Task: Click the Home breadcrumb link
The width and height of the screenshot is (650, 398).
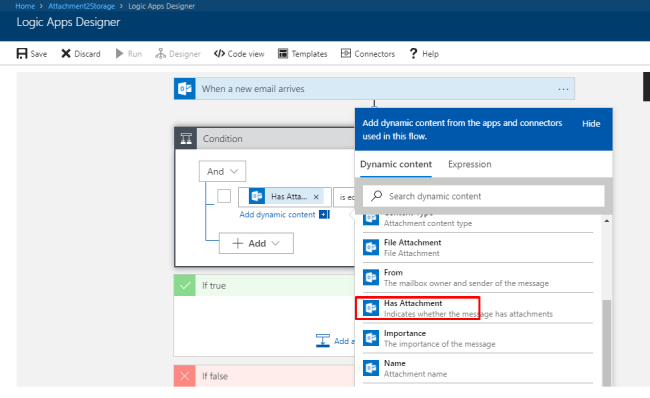Action: (25, 6)
